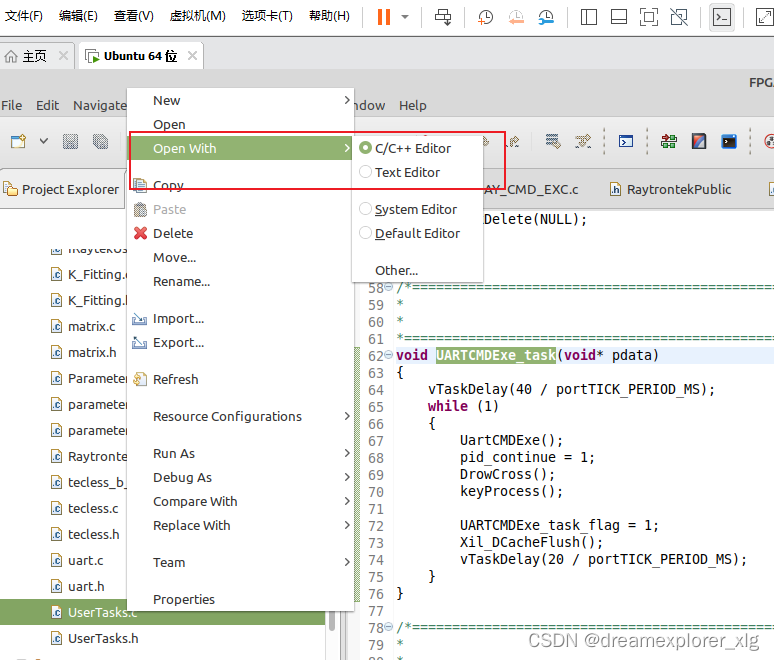Click the green program device toolbar icon
Image resolution: width=774 pixels, height=660 pixels.
669,142
